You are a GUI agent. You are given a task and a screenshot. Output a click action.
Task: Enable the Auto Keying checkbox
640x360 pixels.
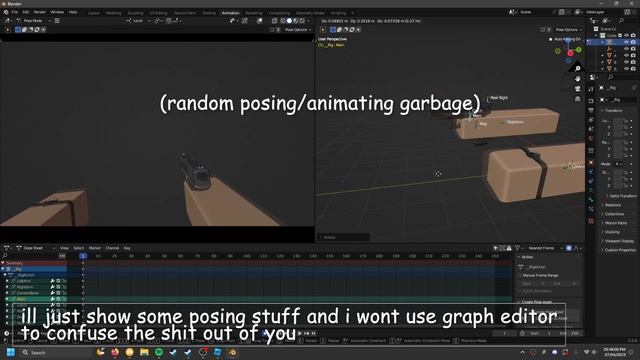[x=551, y=39]
